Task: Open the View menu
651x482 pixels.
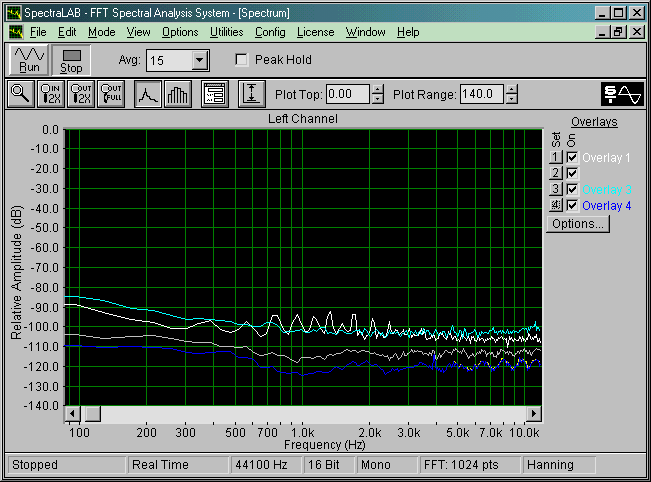Action: tap(138, 32)
